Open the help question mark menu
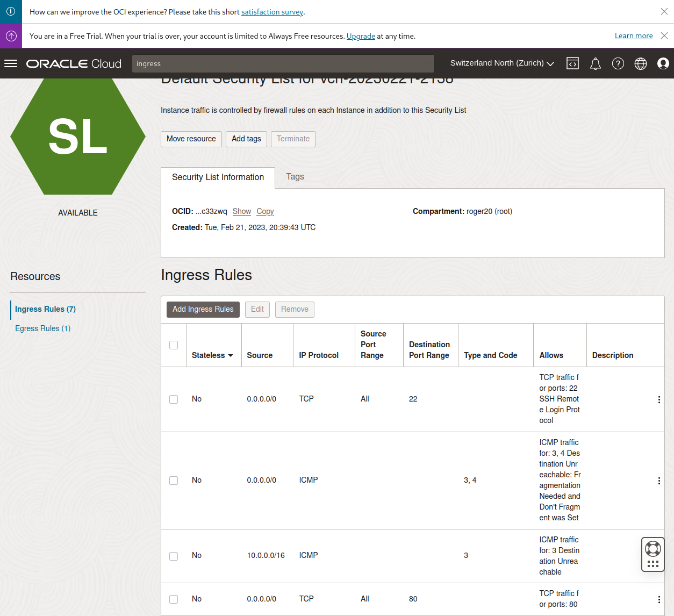The image size is (674, 616). 618,63
